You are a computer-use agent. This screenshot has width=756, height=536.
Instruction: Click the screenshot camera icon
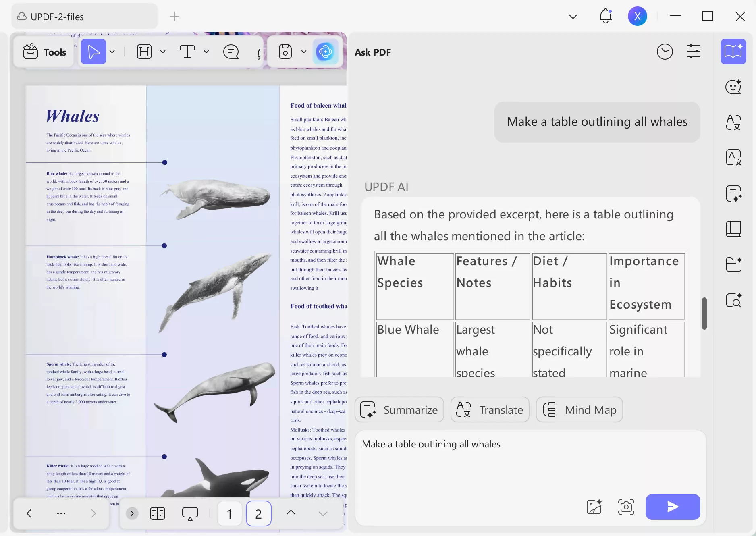coord(626,507)
